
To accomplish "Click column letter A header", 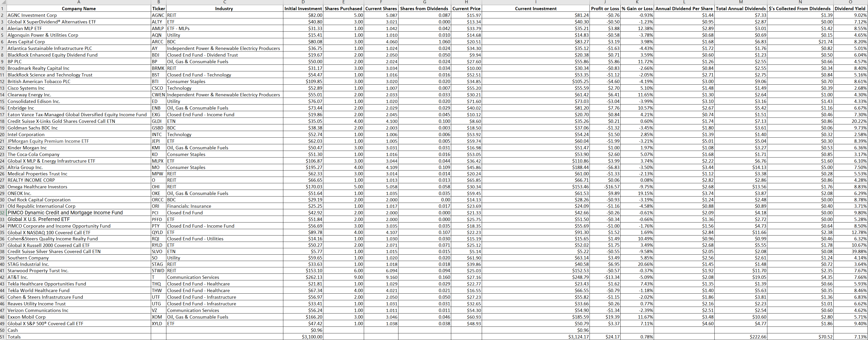I will pyautogui.click(x=78, y=2).
